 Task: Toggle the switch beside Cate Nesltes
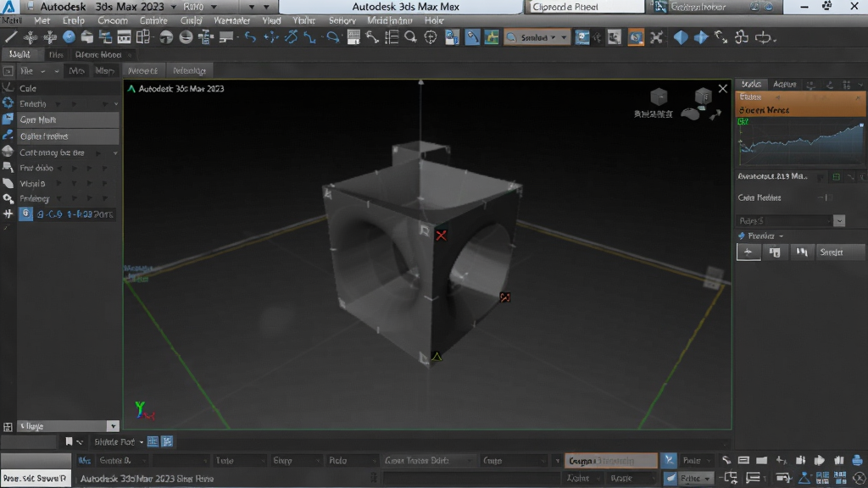[x=826, y=197]
